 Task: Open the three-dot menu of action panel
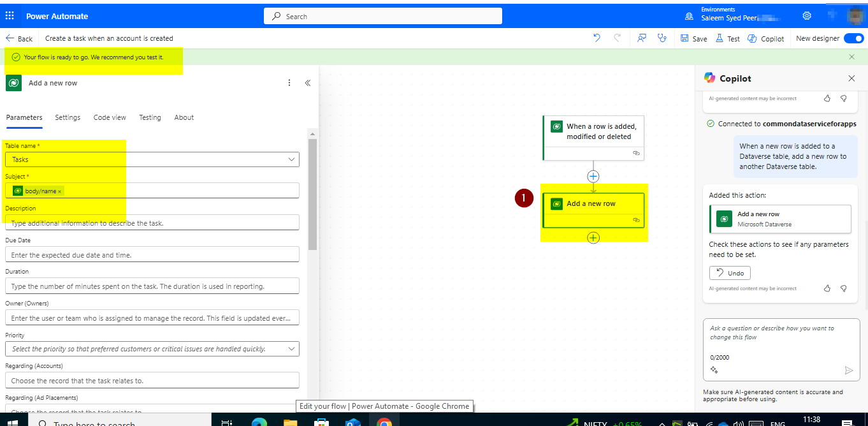[289, 83]
